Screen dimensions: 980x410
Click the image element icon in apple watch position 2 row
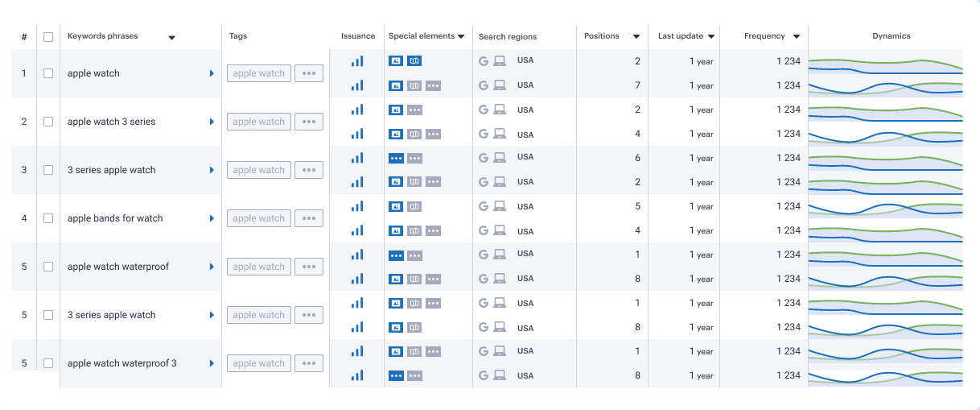[396, 60]
